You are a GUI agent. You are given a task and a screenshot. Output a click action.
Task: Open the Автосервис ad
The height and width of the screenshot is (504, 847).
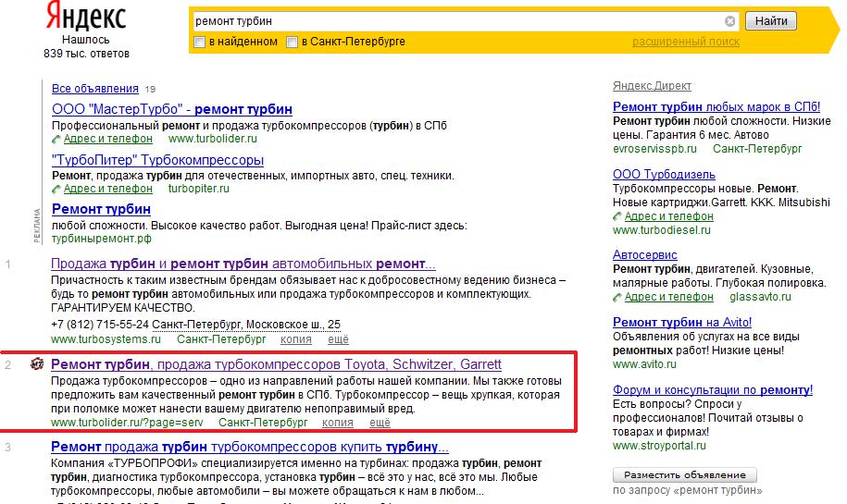(645, 254)
